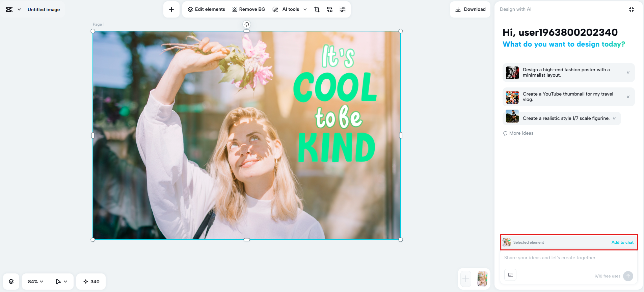644x292 pixels.
Task: Select the crop tool icon
Action: [317, 9]
